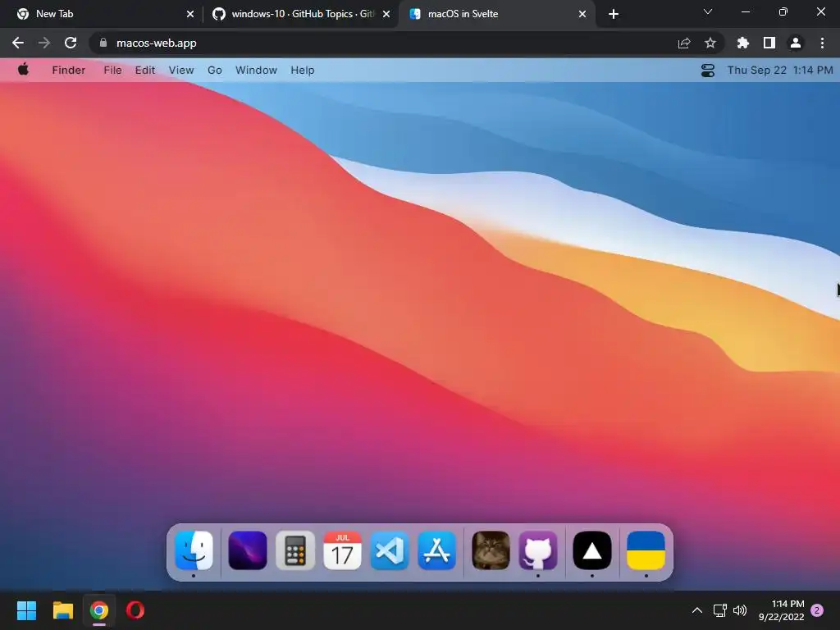Open the purple GitHub octocat dock icon
Viewport: 840px width, 630px height.
point(538,550)
